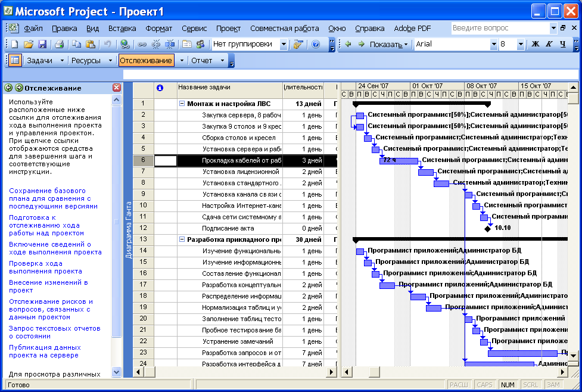
Task: Open the Вставка menu
Action: pos(122,28)
